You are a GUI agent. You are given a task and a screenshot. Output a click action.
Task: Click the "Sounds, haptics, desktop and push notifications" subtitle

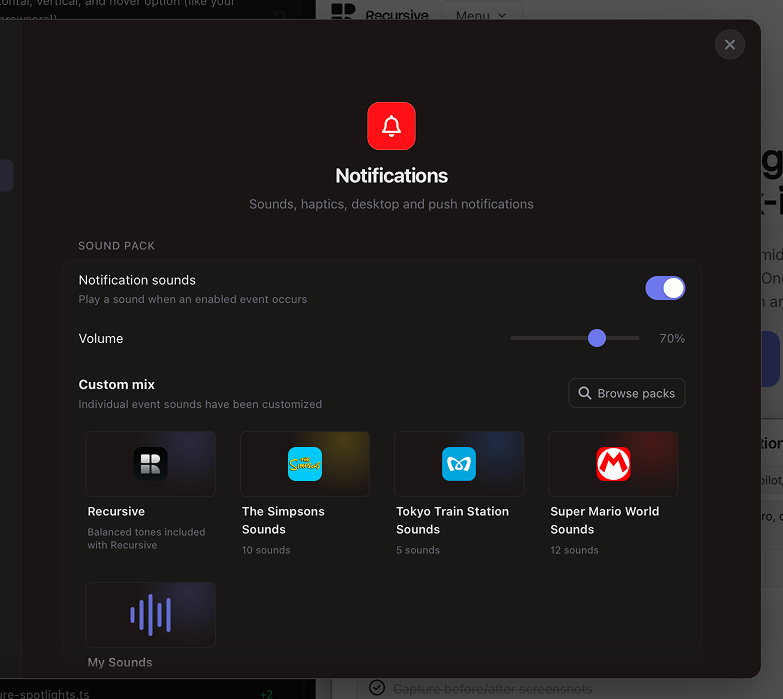pos(391,204)
